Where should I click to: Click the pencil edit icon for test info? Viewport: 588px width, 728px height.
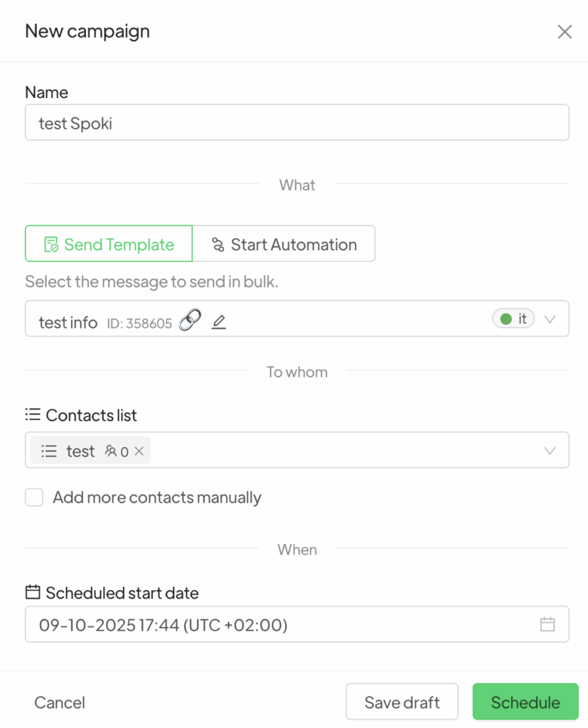click(x=219, y=322)
